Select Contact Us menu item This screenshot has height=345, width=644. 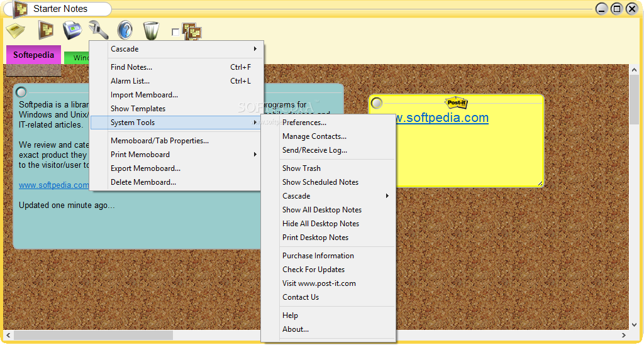pyautogui.click(x=328, y=297)
